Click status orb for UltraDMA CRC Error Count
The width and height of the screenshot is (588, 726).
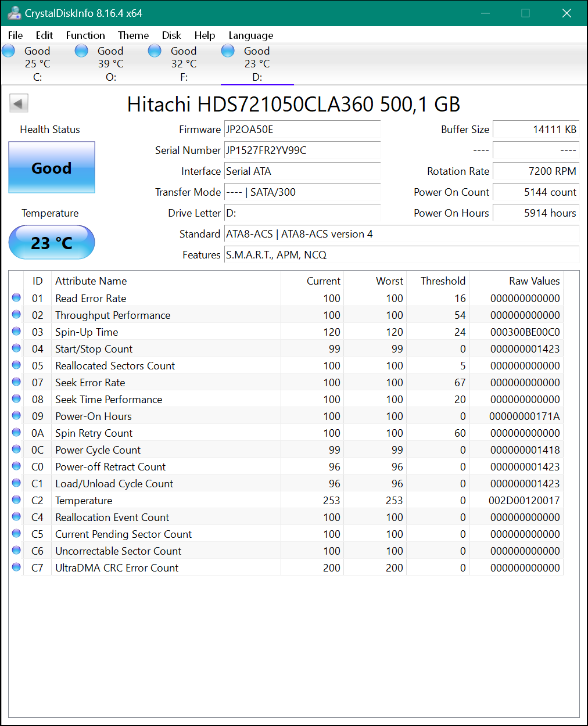16,567
